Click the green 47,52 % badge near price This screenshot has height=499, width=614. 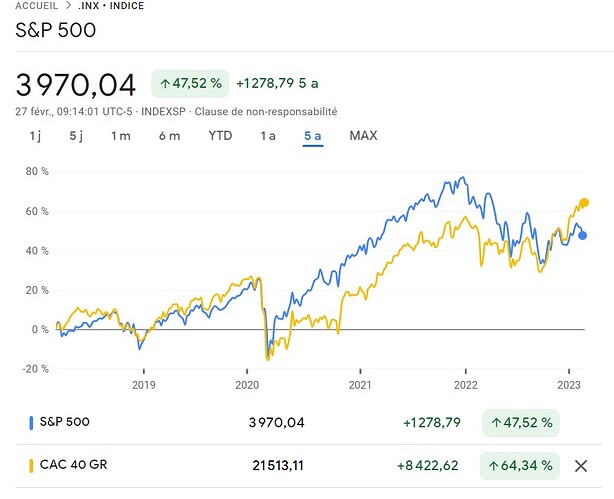pos(190,83)
